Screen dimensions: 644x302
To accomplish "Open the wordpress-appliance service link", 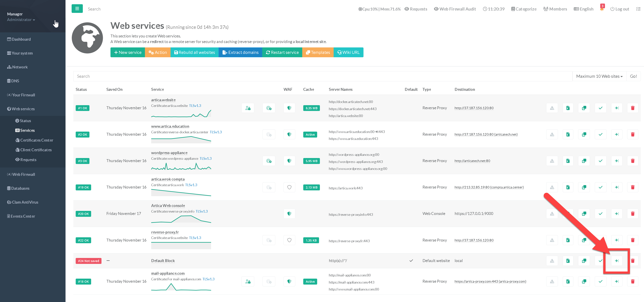I will pos(169,153).
